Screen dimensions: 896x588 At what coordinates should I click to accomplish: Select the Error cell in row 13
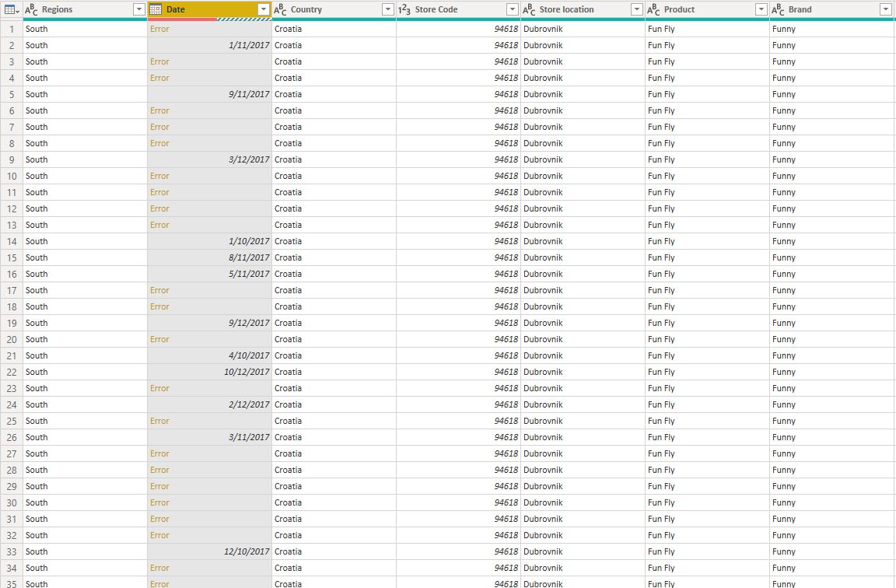[210, 225]
